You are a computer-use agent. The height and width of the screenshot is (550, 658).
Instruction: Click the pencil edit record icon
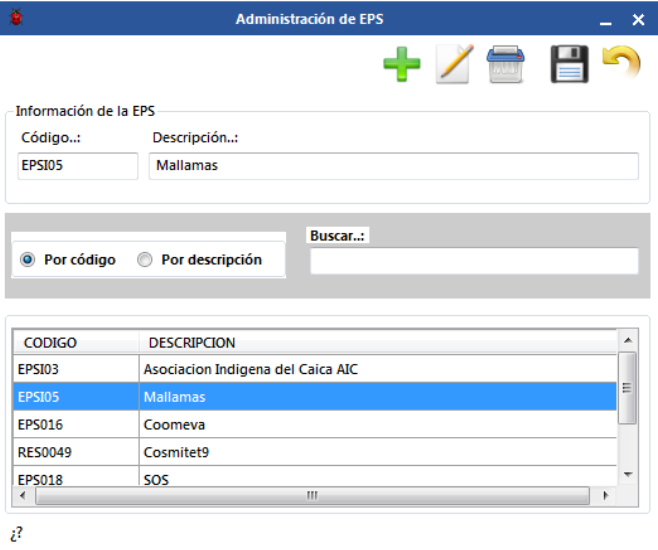pos(453,66)
